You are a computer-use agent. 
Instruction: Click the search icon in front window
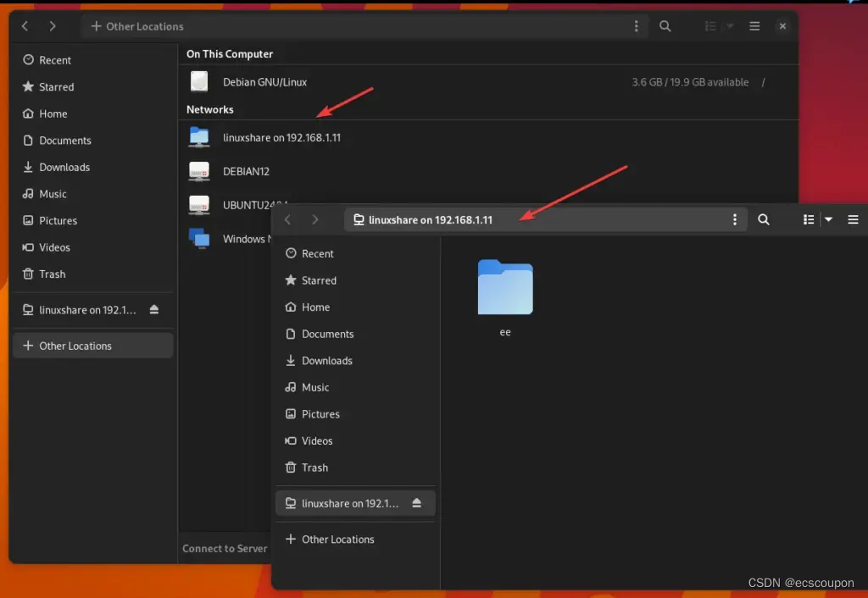point(763,219)
